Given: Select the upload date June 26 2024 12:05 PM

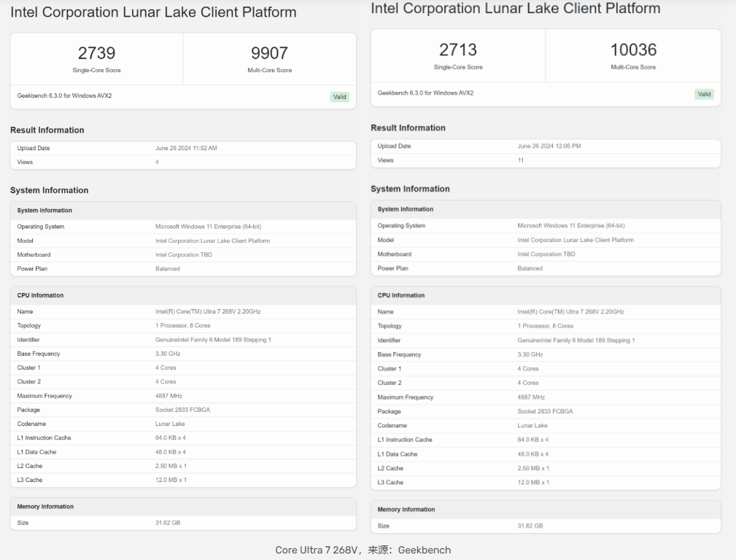Looking at the screenshot, I should [x=549, y=146].
